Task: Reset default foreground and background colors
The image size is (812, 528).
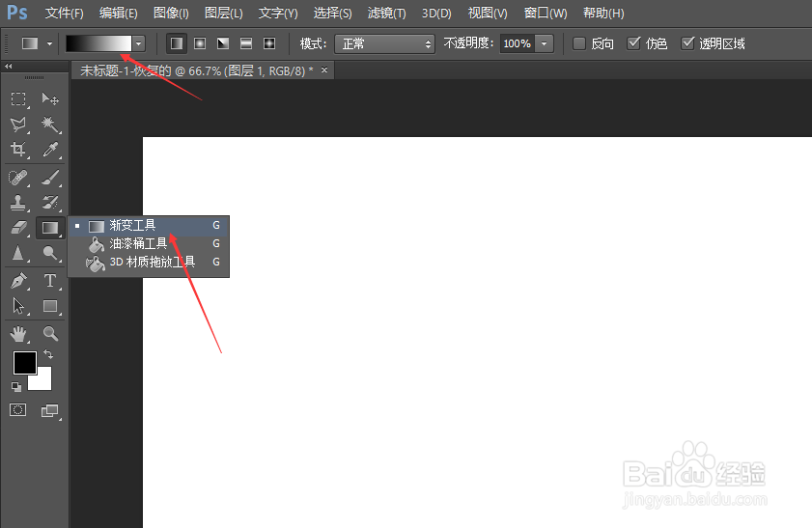Action: click(16, 387)
